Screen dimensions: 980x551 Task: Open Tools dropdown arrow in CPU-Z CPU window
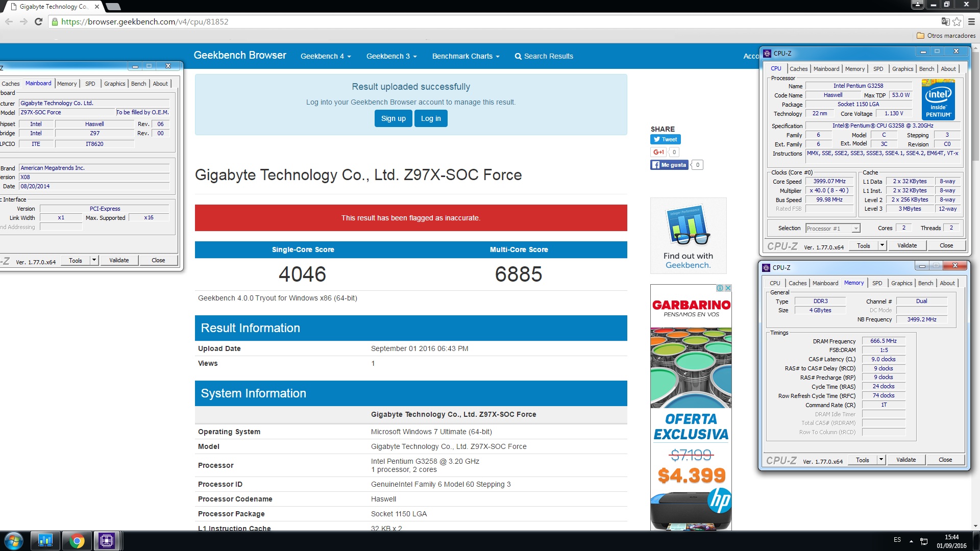click(x=881, y=245)
